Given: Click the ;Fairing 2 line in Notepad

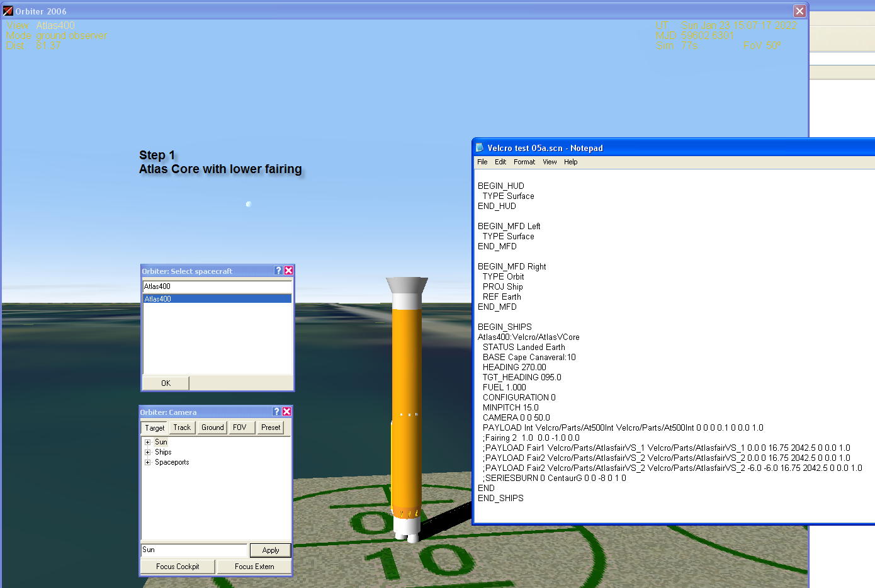Looking at the screenshot, I should (531, 438).
